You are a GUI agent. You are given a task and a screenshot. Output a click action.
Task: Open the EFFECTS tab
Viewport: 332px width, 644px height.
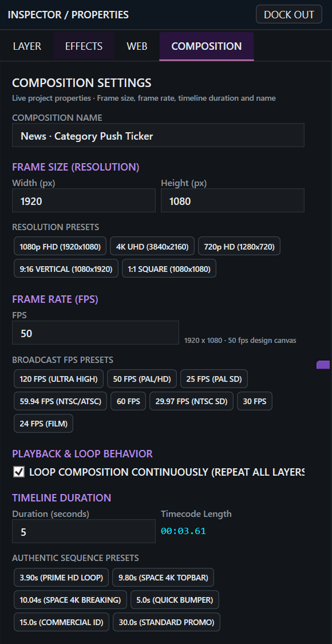pos(84,46)
